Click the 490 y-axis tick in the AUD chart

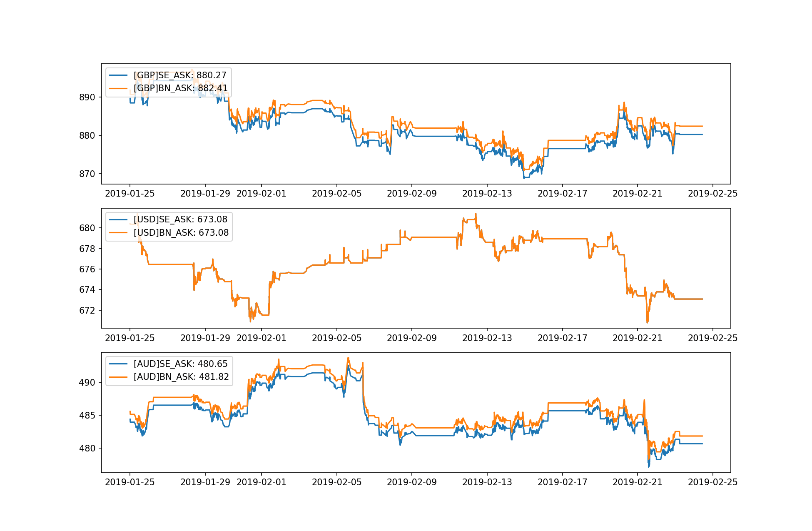[x=87, y=383]
